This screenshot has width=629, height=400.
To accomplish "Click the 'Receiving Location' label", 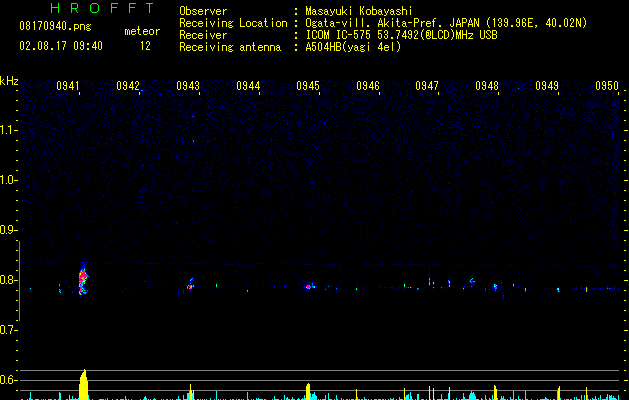I will (x=233, y=23).
